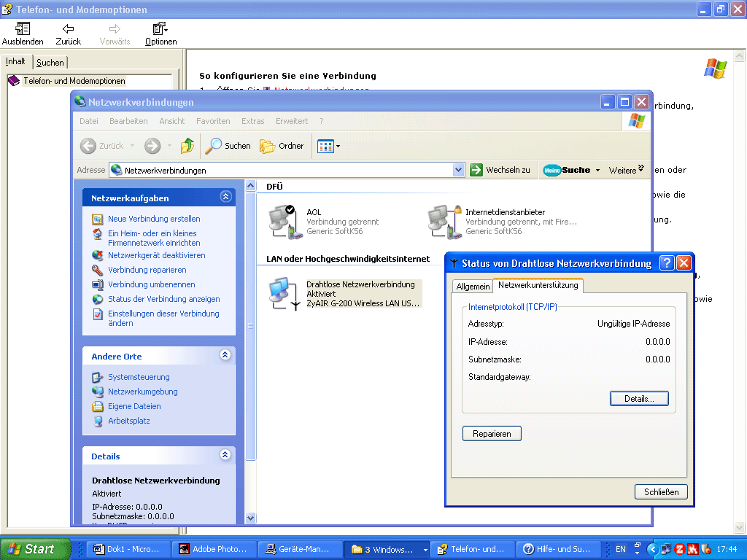This screenshot has width=747, height=560.
Task: Click the views (Ansichten) toolbar icon
Action: click(x=326, y=146)
